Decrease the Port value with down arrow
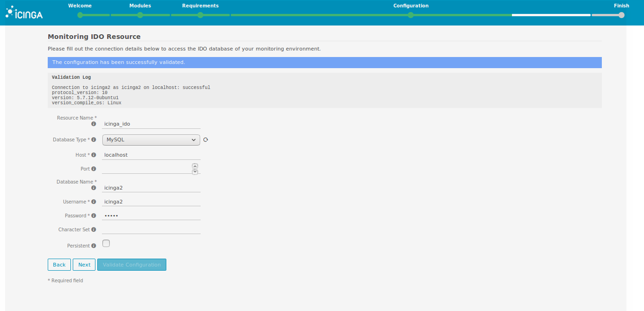 [195, 172]
